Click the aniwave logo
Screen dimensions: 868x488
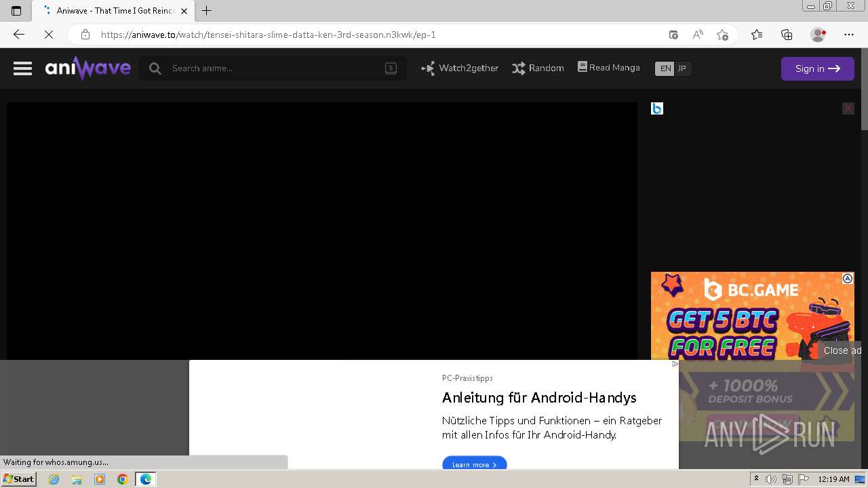coord(87,68)
